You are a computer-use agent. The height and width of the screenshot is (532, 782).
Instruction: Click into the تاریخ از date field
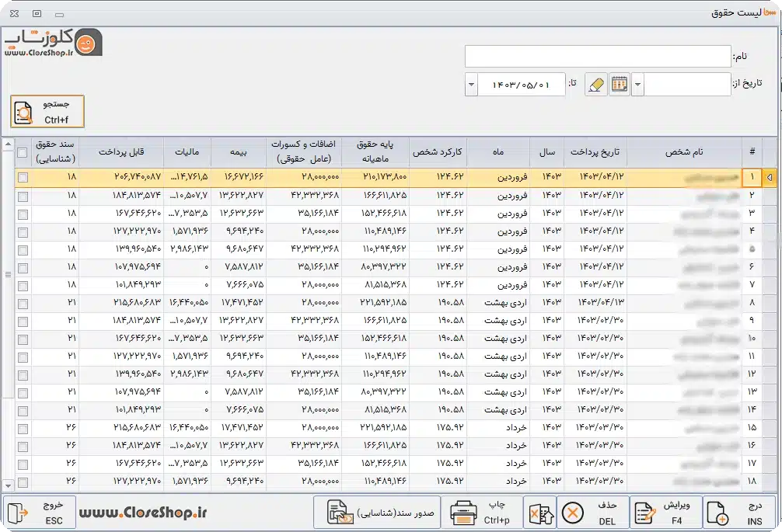click(687, 84)
